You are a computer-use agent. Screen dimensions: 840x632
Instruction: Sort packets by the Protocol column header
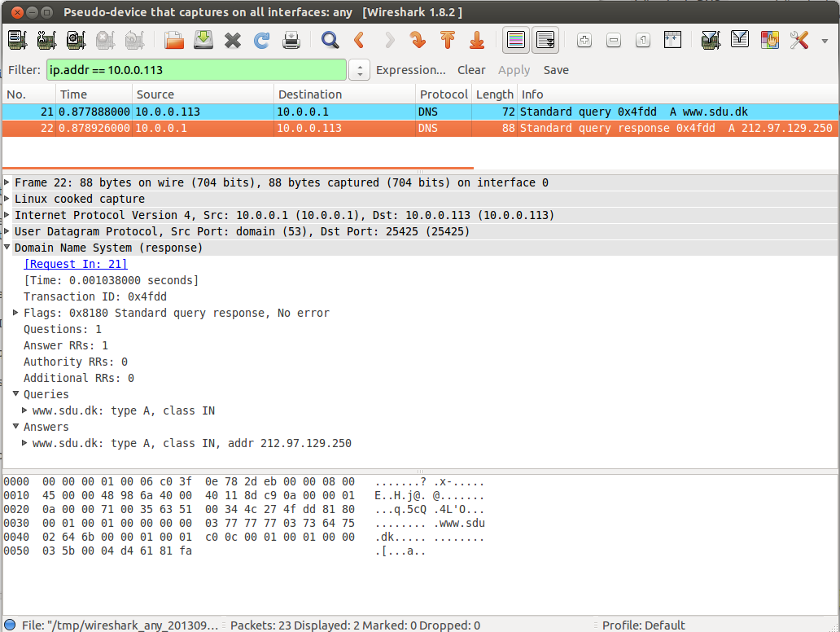443,94
